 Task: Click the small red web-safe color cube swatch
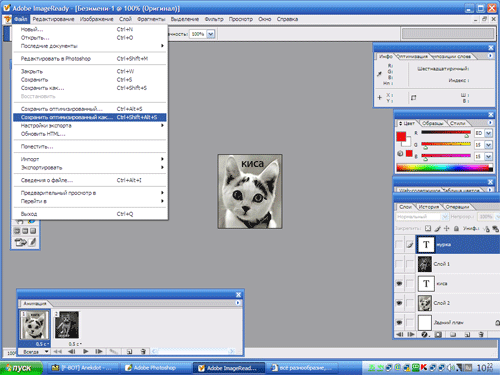409,153
